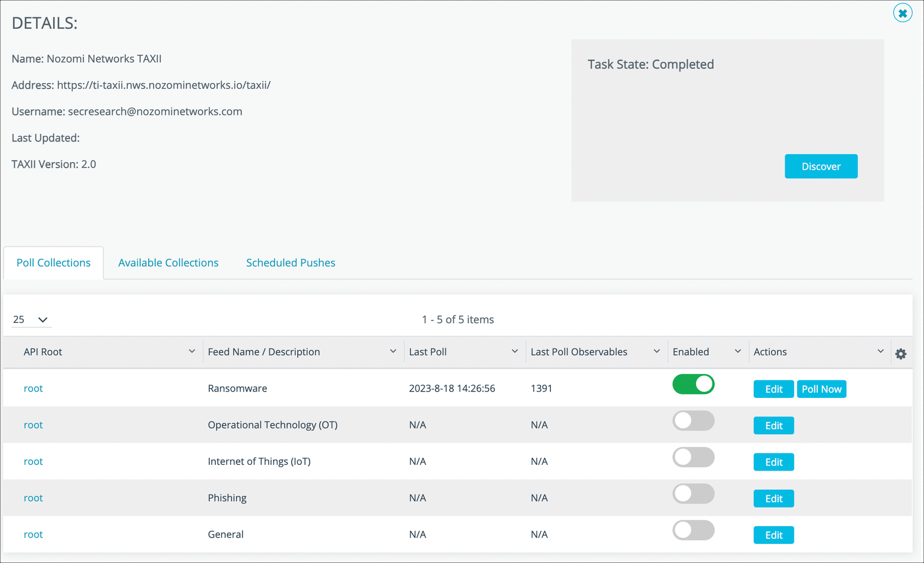
Task: Click the General feed name cell
Action: [226, 535]
